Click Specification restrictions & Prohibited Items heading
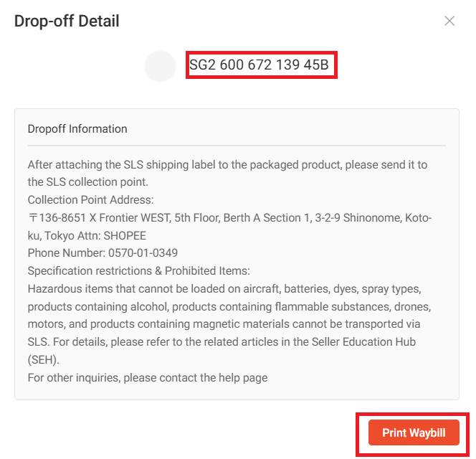The width and height of the screenshot is (476, 459). tap(138, 270)
